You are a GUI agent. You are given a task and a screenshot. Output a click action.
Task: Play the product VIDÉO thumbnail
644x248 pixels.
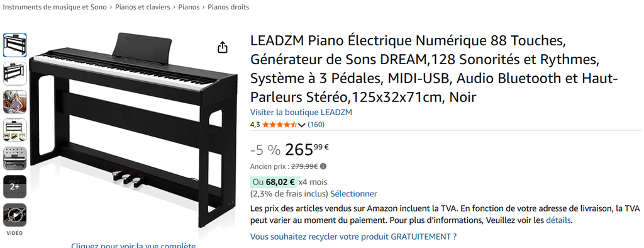tap(15, 215)
